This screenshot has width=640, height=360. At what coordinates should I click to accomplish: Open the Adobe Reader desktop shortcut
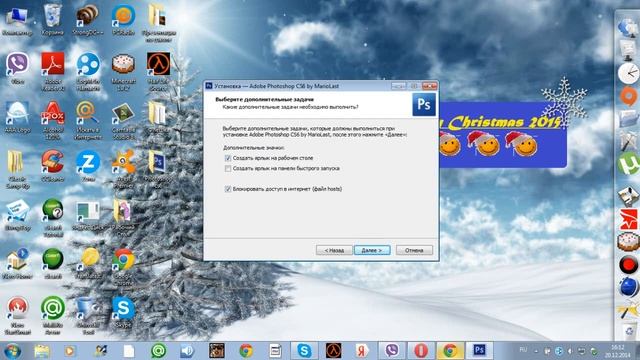coord(53,71)
